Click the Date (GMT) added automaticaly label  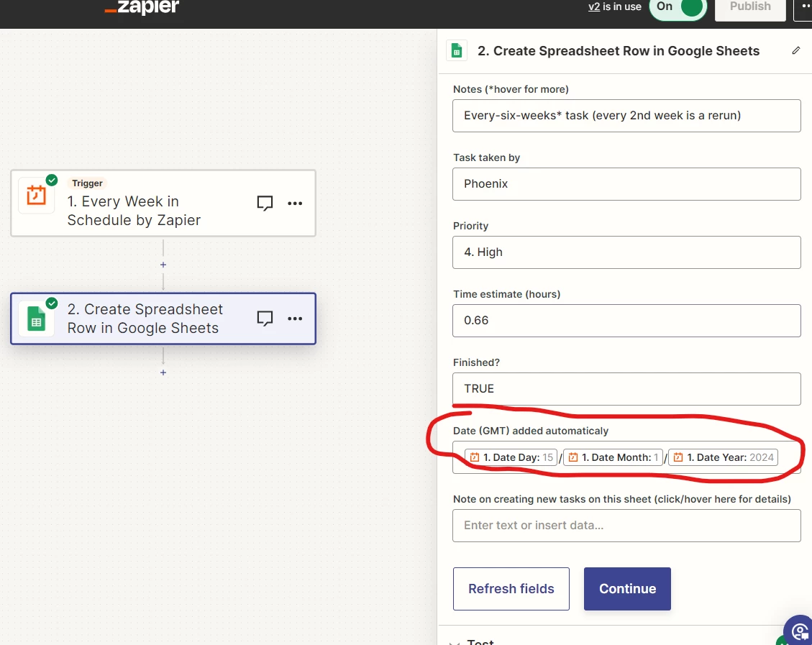[531, 431]
